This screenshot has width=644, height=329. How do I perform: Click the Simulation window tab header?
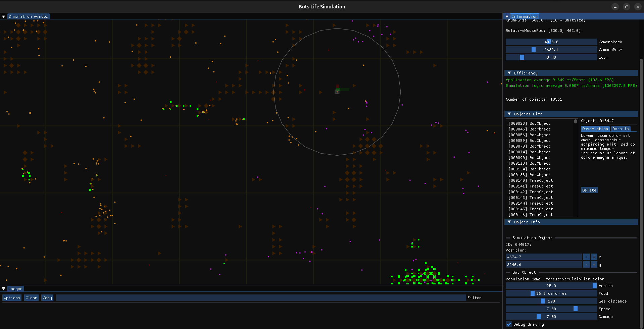(x=29, y=16)
